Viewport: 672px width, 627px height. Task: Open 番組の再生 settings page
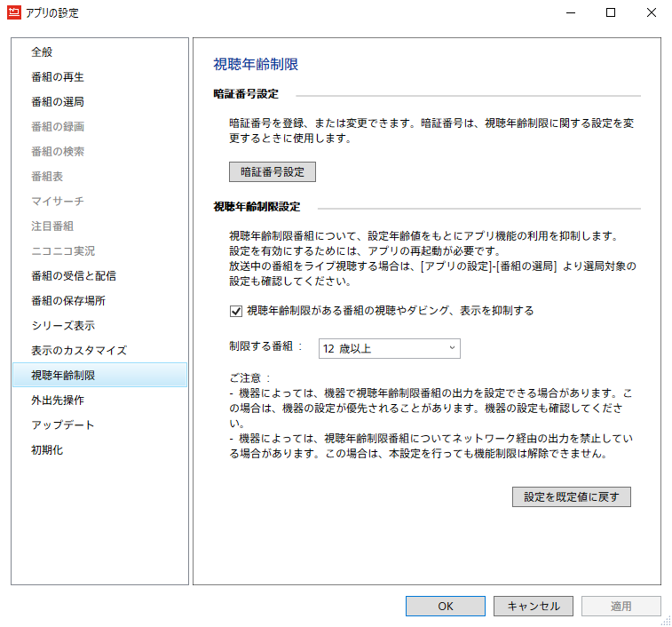coord(58,77)
